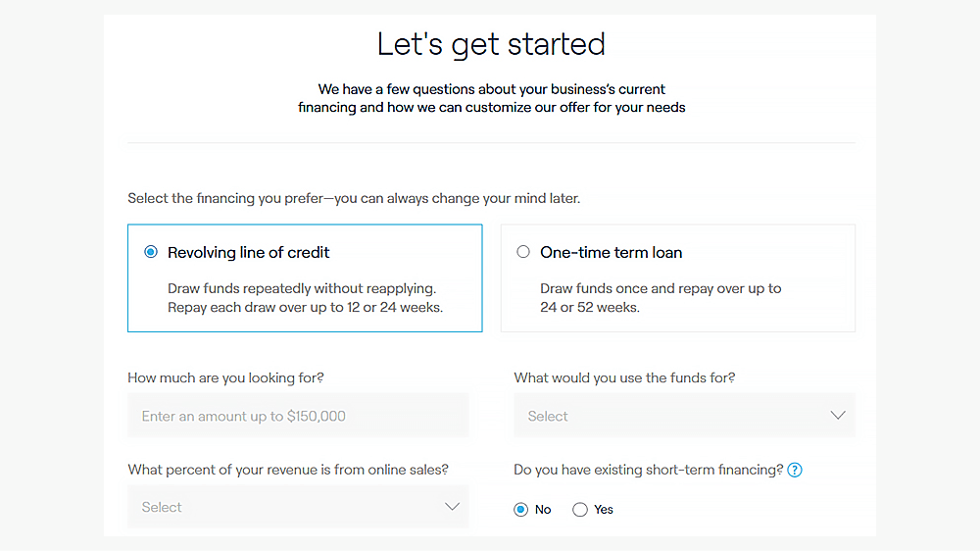Click the 'One-time term loan' title text
Viewport: 980px width, 551px height.
[612, 252]
